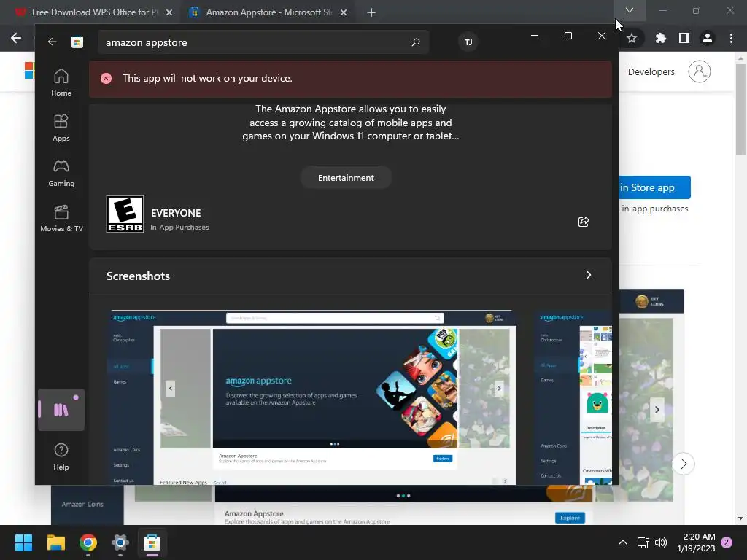The image size is (747, 560).
Task: Click 'This app will not work' message
Action: click(207, 79)
